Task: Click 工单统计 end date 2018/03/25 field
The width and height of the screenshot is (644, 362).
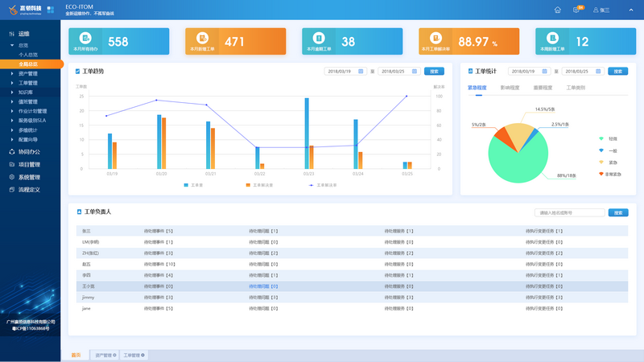Action: pyautogui.click(x=583, y=72)
